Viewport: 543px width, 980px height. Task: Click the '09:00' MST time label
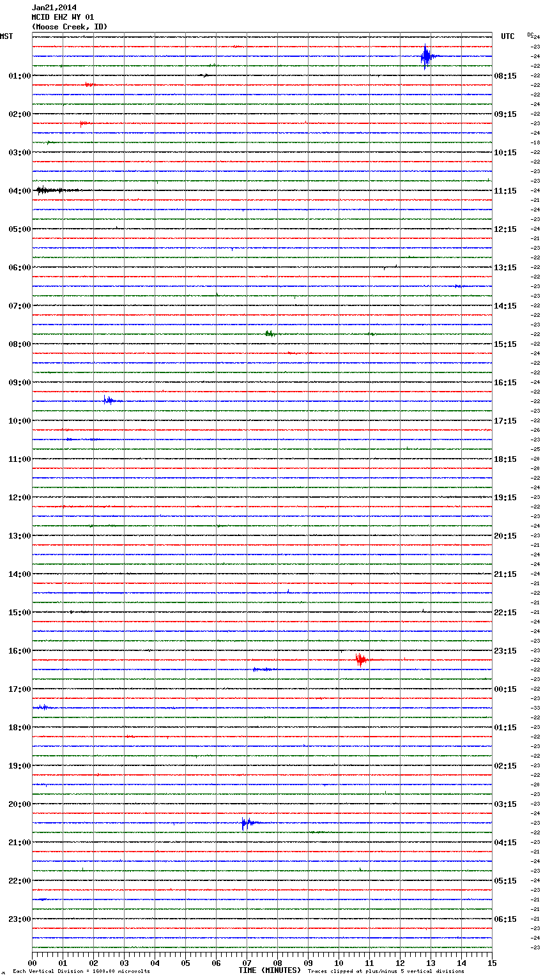click(20, 382)
